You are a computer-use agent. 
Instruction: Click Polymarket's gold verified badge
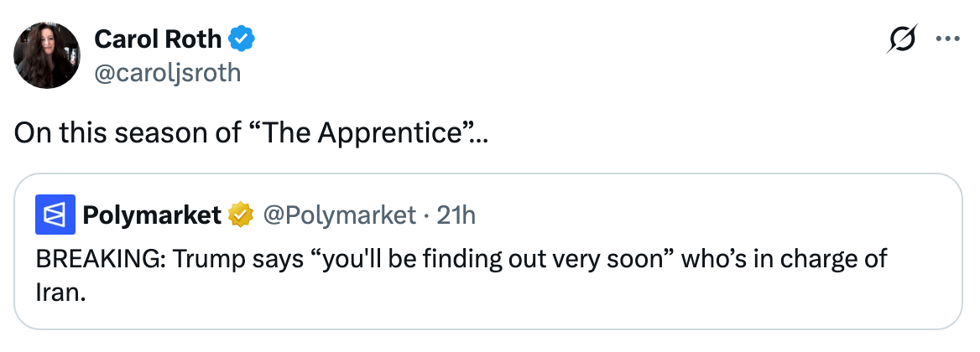pyautogui.click(x=241, y=216)
